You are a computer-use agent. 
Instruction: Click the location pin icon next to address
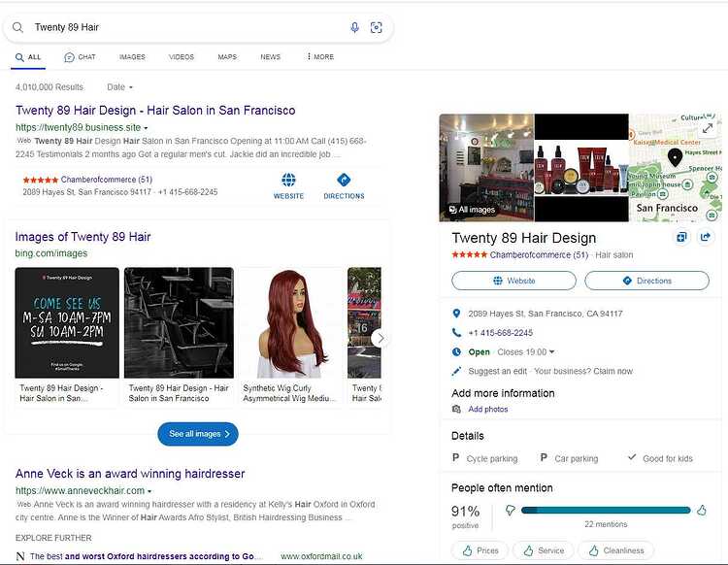[456, 314]
